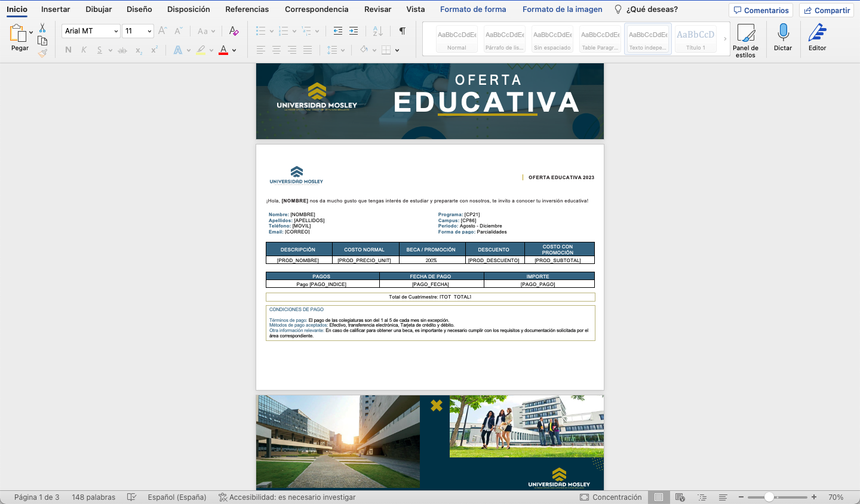Apply the red font color swatch
860x504 pixels.
[x=223, y=50]
